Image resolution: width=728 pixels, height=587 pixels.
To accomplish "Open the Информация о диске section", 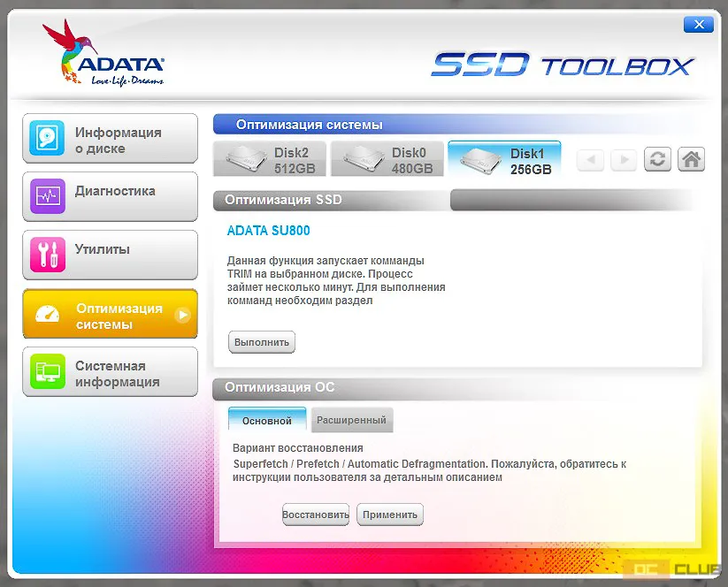I will pos(110,138).
